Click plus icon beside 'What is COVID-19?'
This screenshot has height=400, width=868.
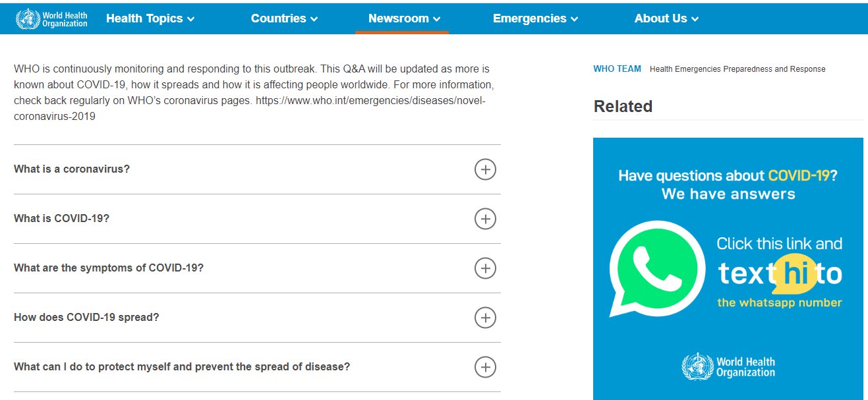(485, 219)
